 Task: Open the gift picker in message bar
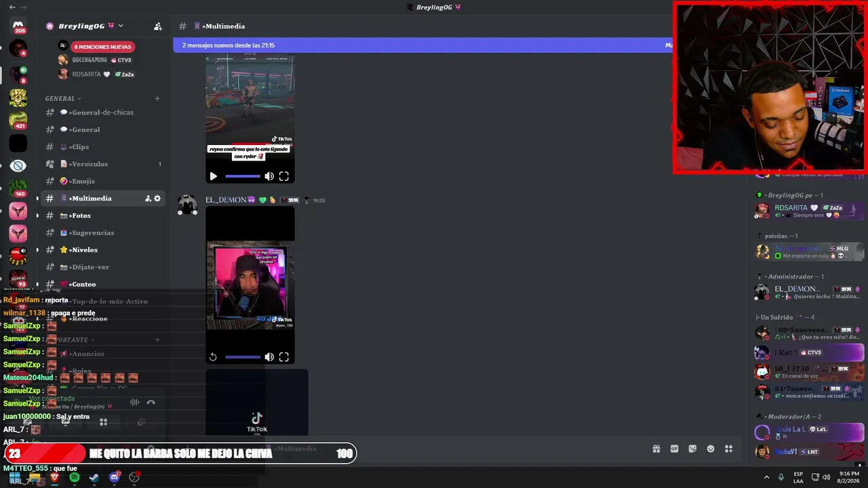click(656, 449)
